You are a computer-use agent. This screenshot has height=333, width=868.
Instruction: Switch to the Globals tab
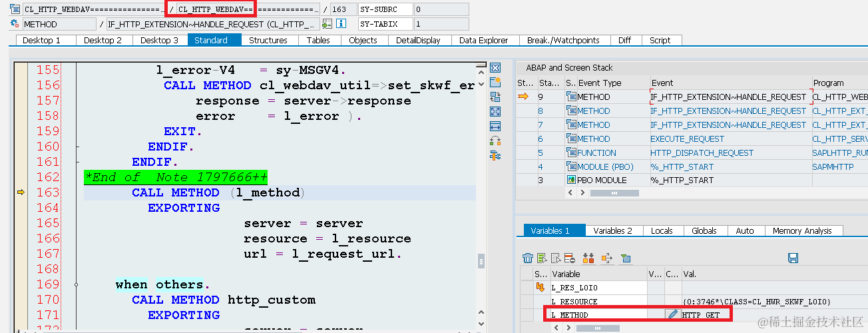[704, 230]
